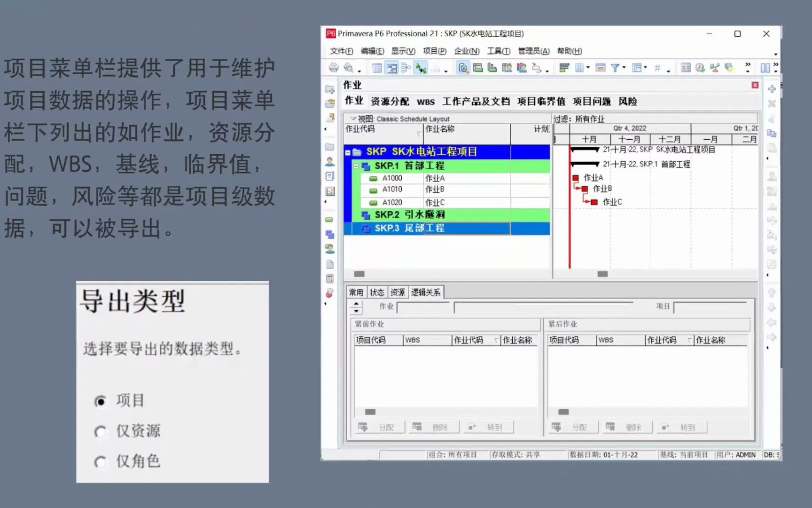
Task: Open Reports icon in left sidebar
Action: [x=330, y=176]
